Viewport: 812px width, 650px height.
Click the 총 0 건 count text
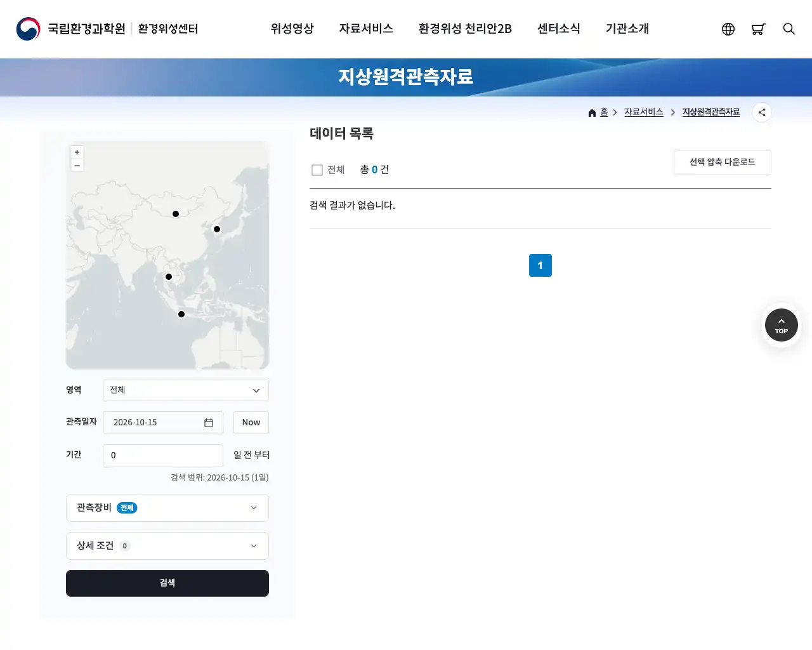pyautogui.click(x=374, y=169)
